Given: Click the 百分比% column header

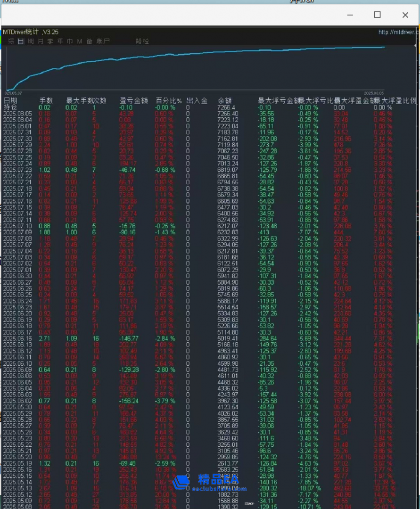Looking at the screenshot, I should point(168,100).
